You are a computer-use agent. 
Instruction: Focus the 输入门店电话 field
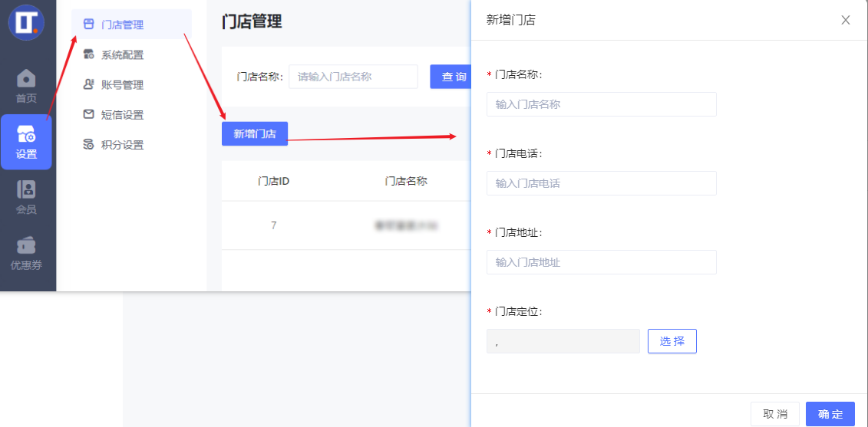coord(601,183)
